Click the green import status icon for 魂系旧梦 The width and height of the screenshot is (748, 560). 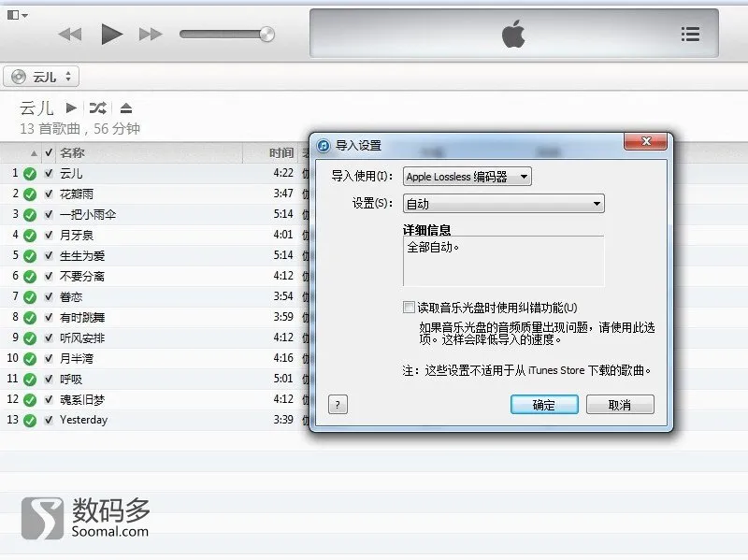point(30,400)
